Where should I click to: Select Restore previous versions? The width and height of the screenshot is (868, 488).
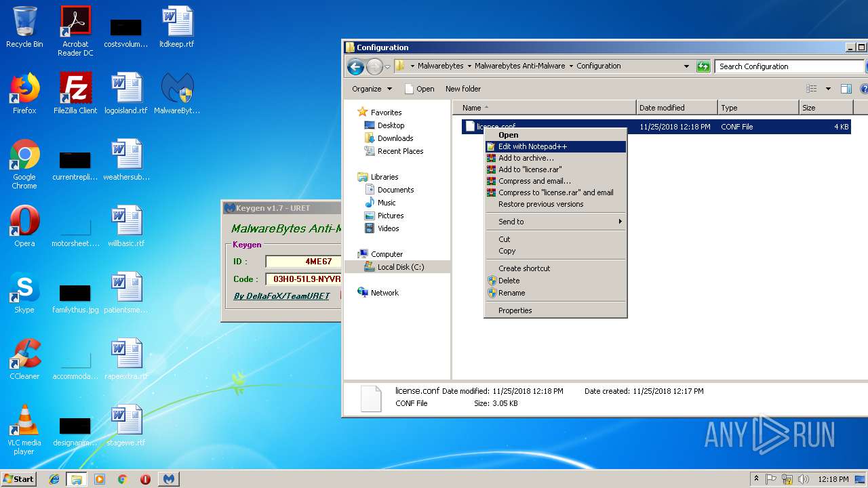pyautogui.click(x=555, y=204)
